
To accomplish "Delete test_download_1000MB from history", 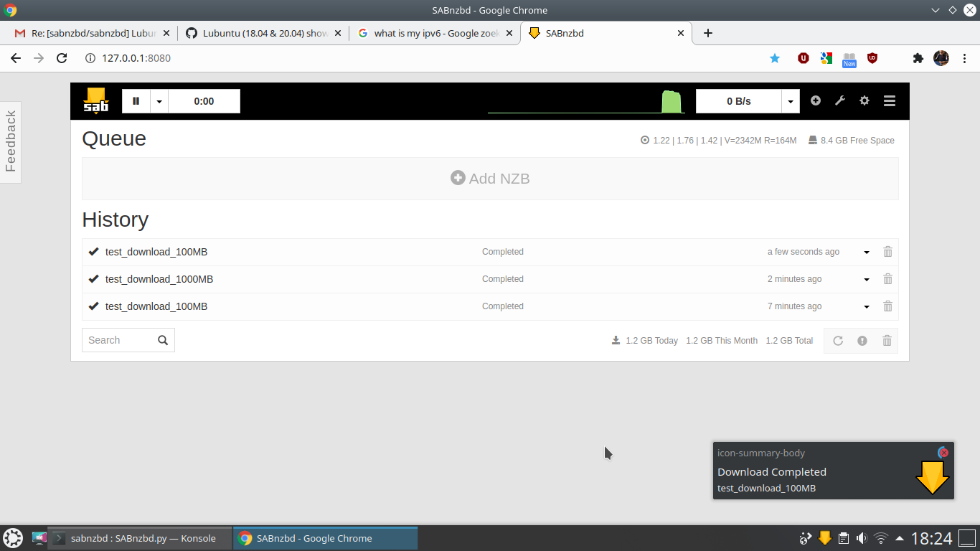I will click(x=887, y=279).
